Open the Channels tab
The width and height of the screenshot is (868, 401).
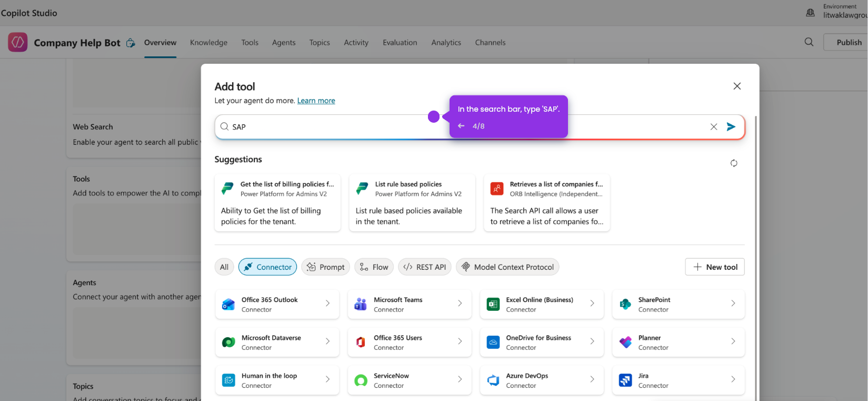pyautogui.click(x=491, y=43)
